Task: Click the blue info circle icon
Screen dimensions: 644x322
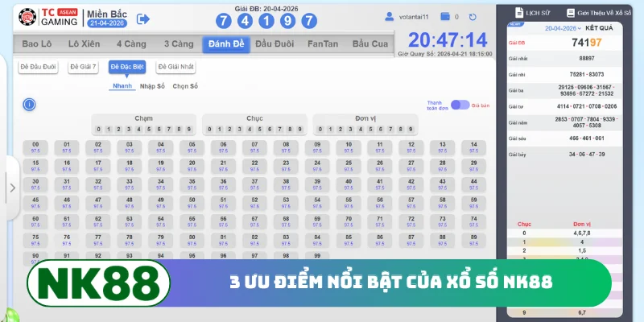Action: (29, 105)
